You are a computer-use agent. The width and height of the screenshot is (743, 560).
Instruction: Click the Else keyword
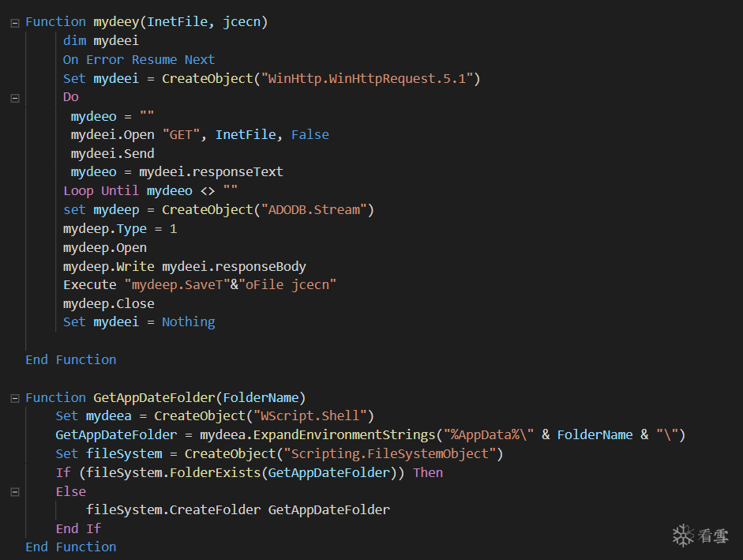(x=70, y=492)
